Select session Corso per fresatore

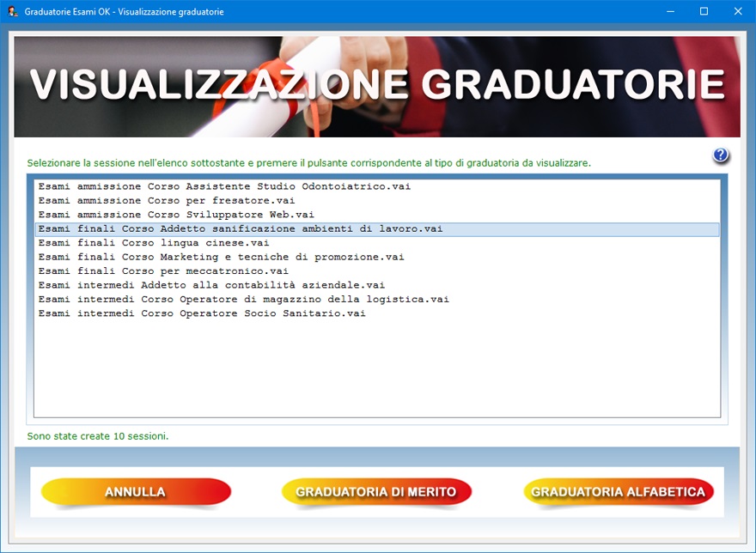click(377, 201)
